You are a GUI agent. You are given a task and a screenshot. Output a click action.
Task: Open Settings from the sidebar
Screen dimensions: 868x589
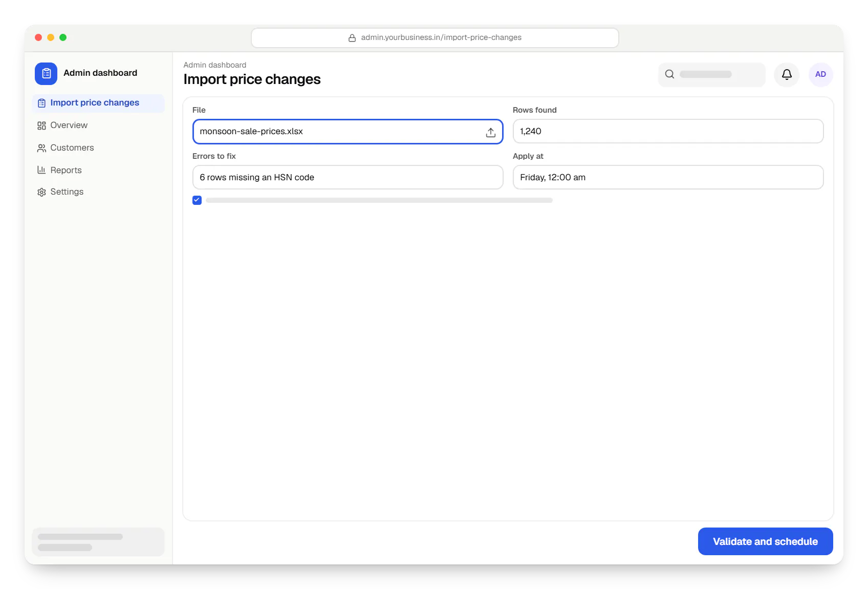click(x=98, y=192)
